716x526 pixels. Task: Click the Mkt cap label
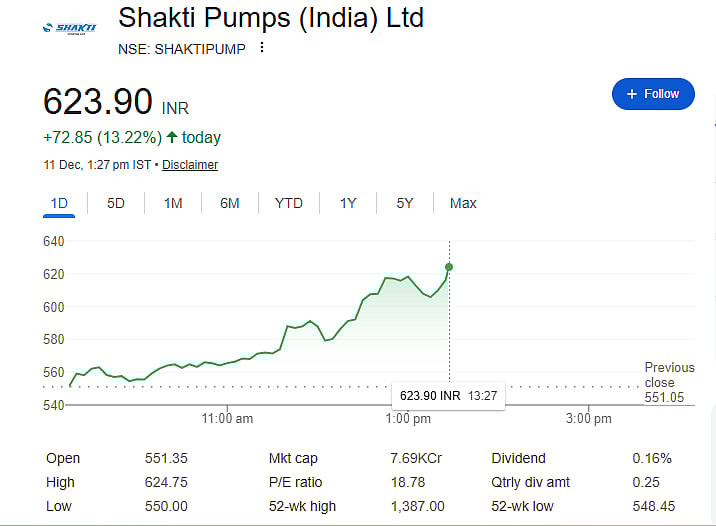pyautogui.click(x=293, y=458)
